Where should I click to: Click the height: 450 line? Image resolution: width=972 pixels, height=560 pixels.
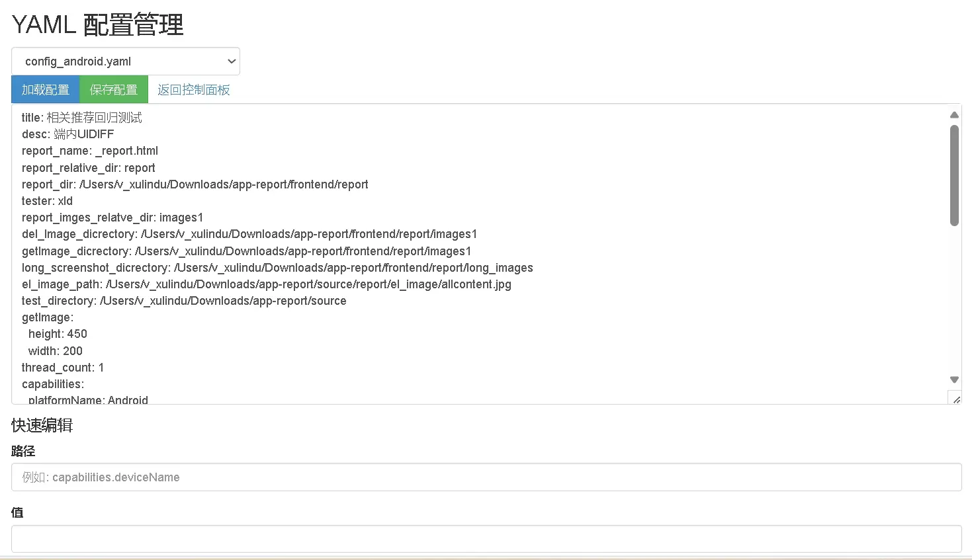[x=58, y=334]
